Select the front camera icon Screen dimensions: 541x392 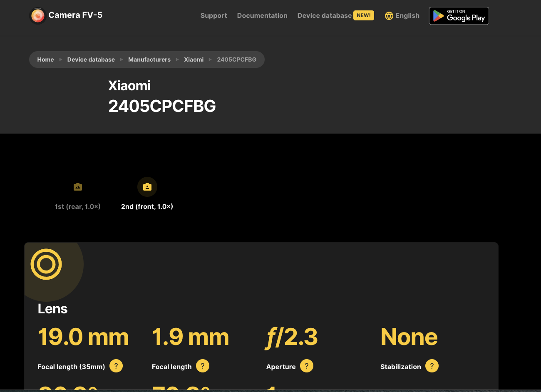click(x=147, y=187)
